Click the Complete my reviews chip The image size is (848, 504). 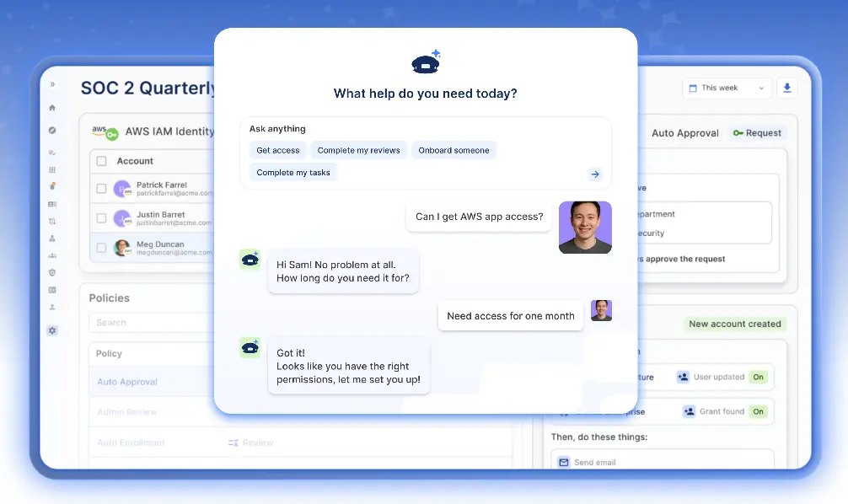[358, 150]
